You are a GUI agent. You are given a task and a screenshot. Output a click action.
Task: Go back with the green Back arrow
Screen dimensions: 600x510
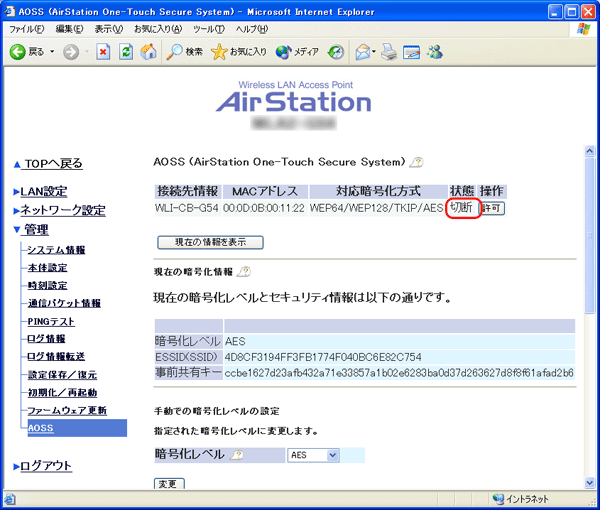coord(26,52)
